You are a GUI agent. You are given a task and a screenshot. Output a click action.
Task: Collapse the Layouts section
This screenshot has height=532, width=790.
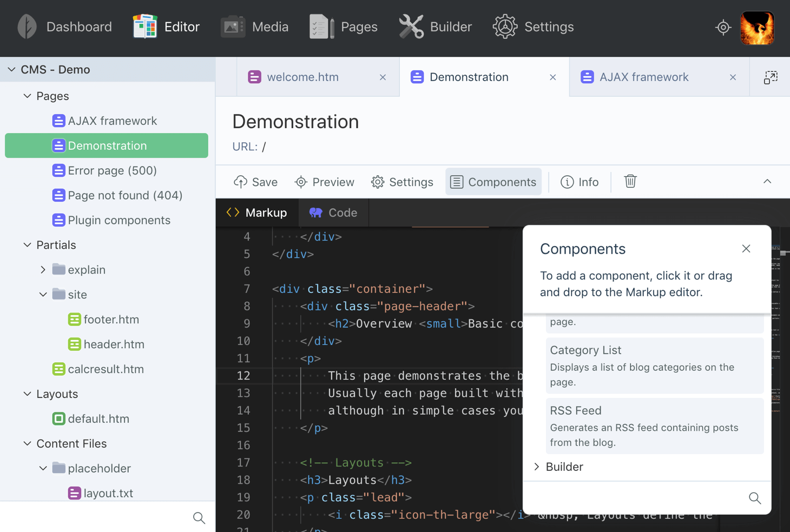point(28,394)
